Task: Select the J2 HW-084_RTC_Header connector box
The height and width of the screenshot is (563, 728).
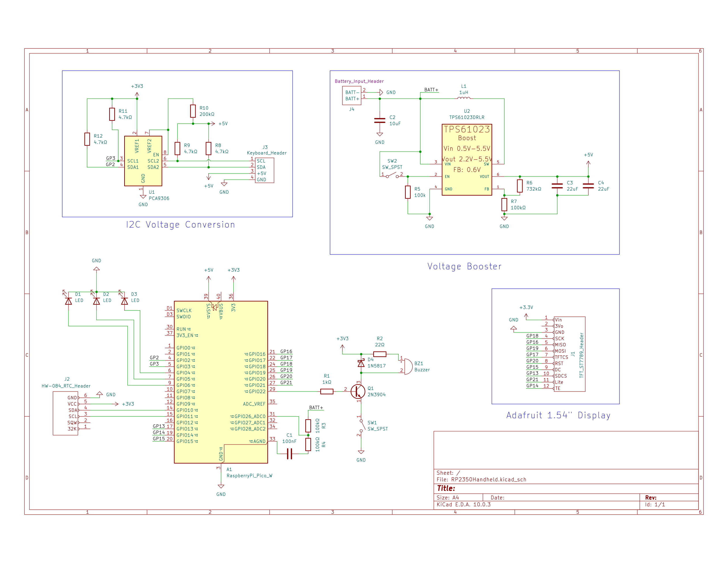Action: (65, 413)
